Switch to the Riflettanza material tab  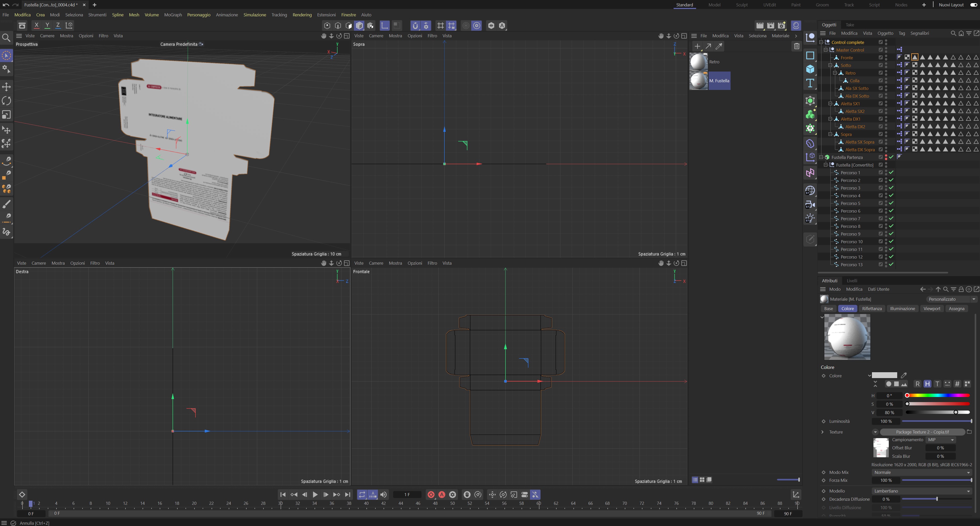tap(872, 308)
